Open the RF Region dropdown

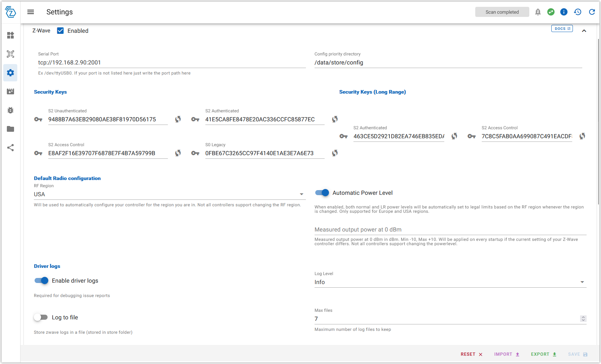pos(169,194)
